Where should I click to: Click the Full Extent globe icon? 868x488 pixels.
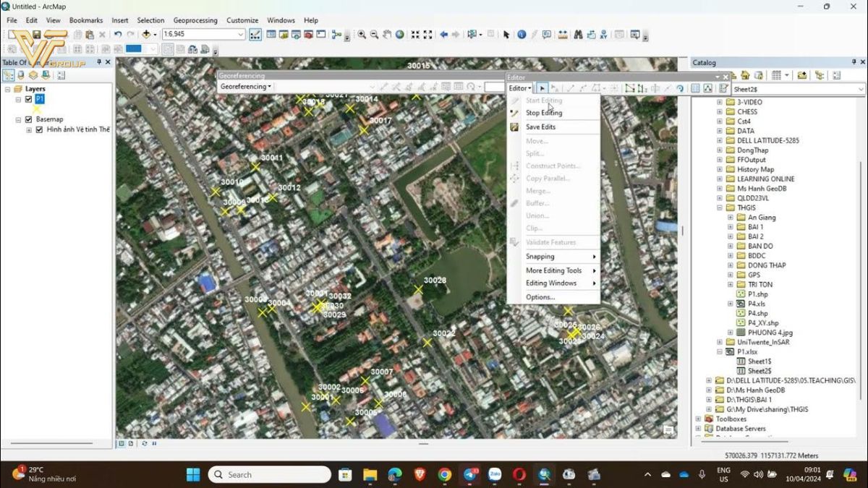(400, 34)
